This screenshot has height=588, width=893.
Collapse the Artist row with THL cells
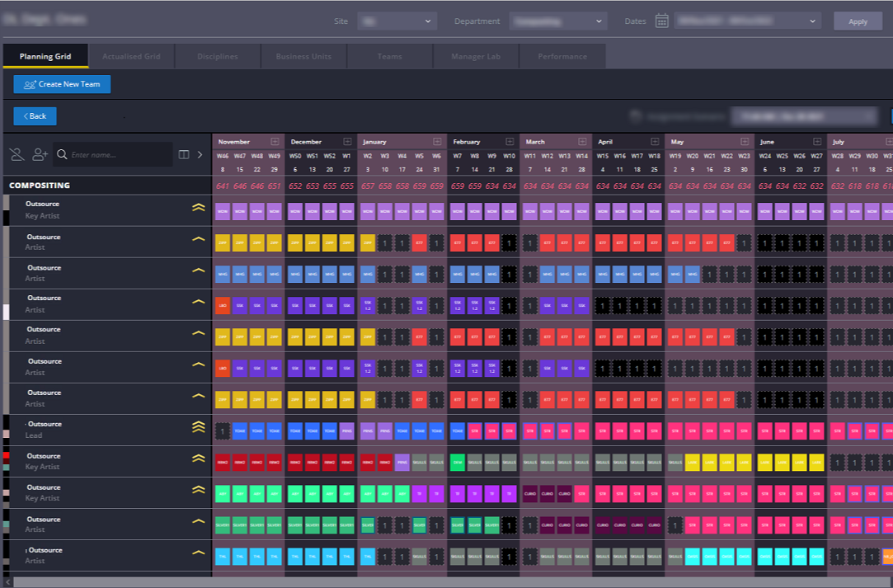click(198, 553)
